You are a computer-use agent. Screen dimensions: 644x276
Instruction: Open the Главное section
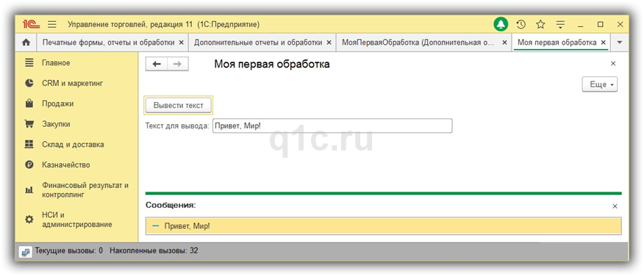(x=56, y=62)
